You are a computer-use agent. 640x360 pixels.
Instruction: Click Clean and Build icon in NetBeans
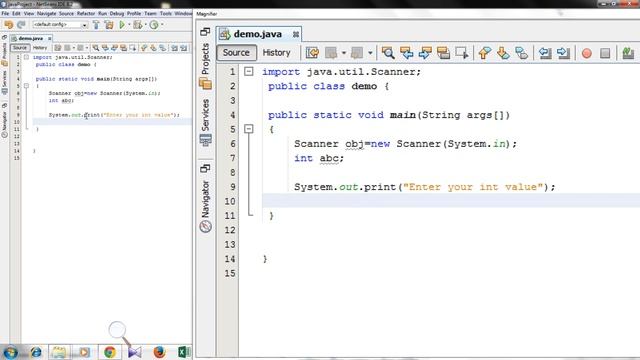coord(109,25)
